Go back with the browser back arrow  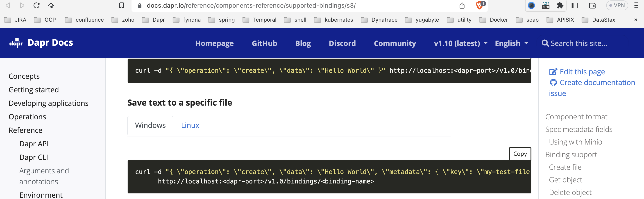tap(8, 5)
